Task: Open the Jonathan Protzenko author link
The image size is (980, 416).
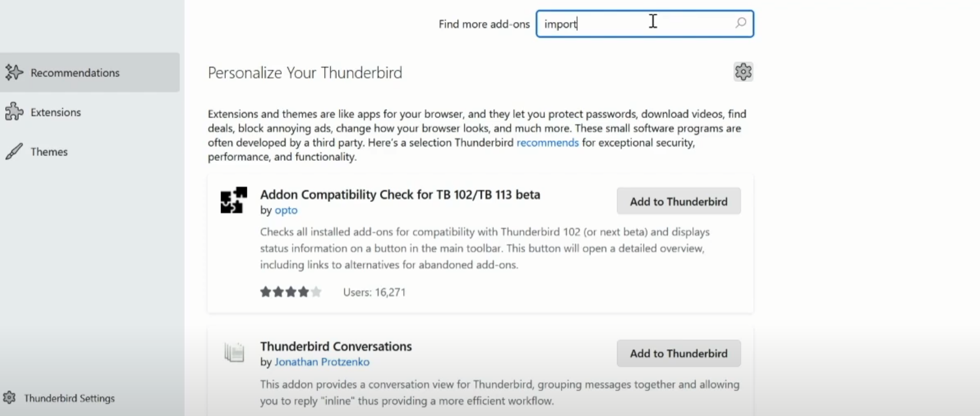Action: [x=322, y=362]
